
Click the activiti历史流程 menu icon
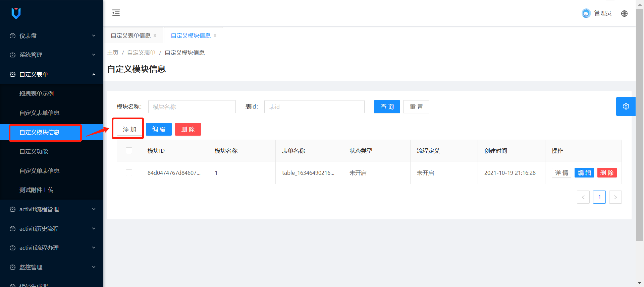point(13,229)
